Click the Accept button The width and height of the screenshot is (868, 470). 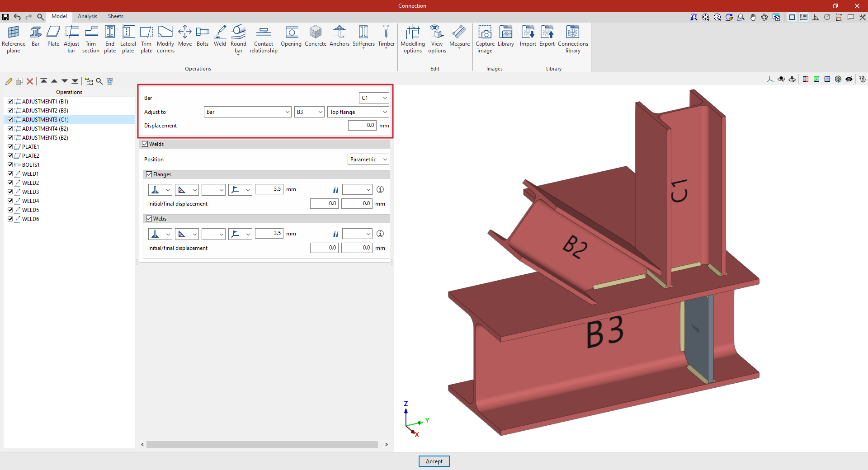click(x=434, y=461)
